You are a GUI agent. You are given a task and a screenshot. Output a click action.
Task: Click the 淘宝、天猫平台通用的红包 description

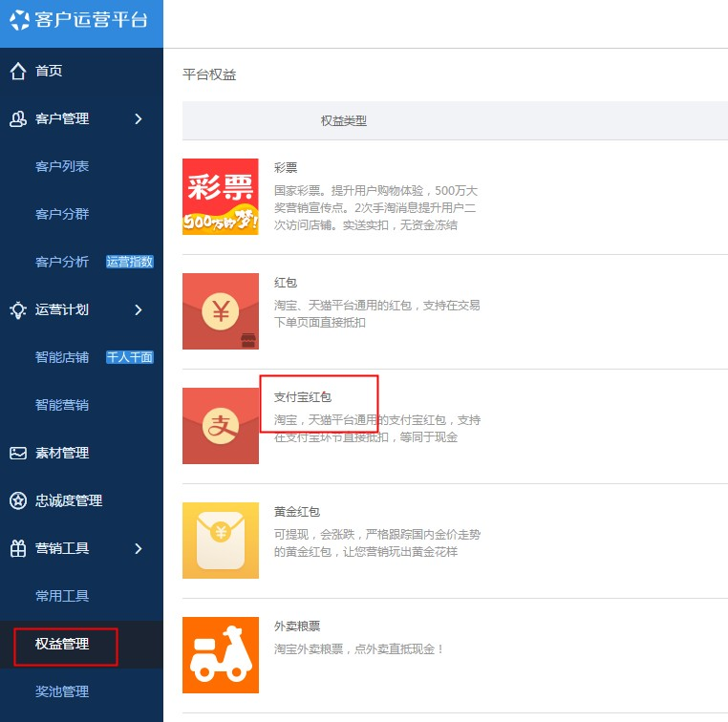pyautogui.click(x=377, y=314)
